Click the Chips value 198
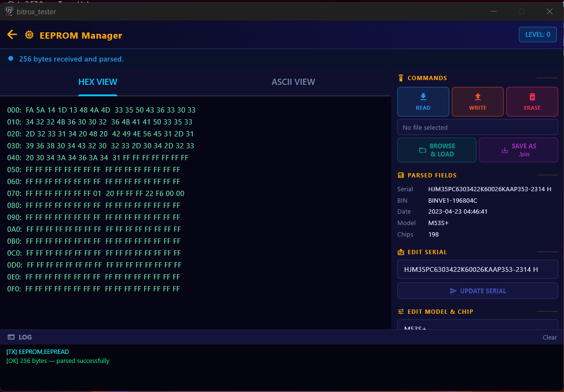 [x=433, y=235]
